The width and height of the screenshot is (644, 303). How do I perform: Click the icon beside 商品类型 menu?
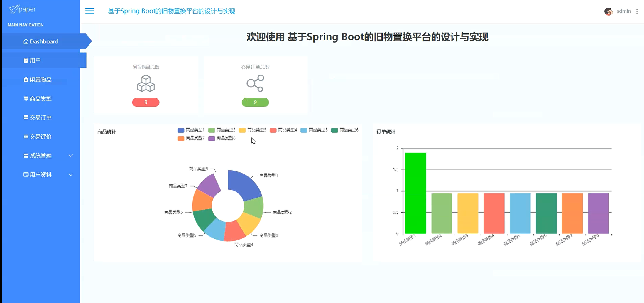[26, 99]
